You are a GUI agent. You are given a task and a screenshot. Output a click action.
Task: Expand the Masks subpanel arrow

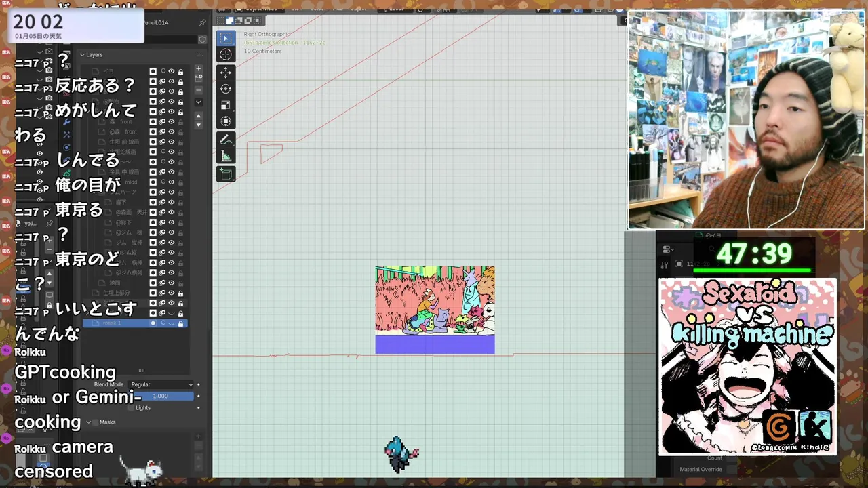88,422
